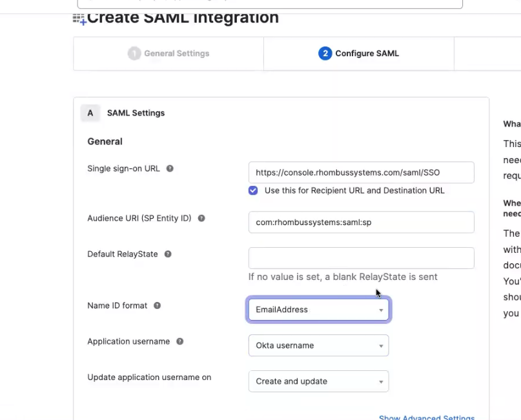Click help icon beside Name ID format

click(157, 305)
